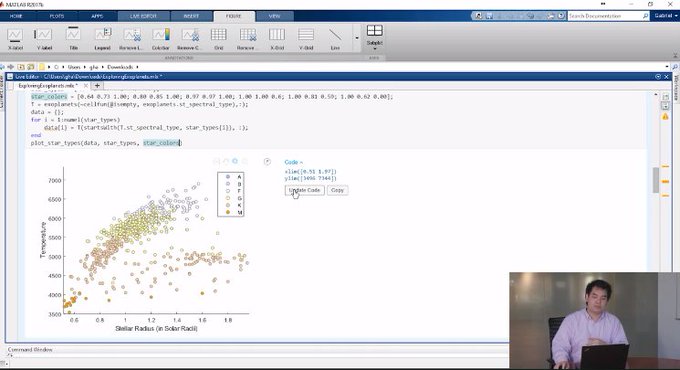680x370 pixels.
Task: Enable X-Grid lines on the plot
Action: point(277,39)
